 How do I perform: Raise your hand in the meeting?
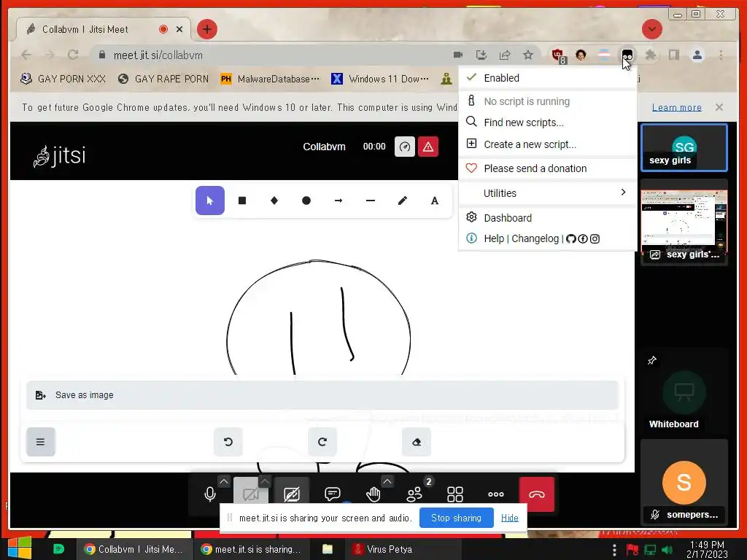pyautogui.click(x=373, y=494)
